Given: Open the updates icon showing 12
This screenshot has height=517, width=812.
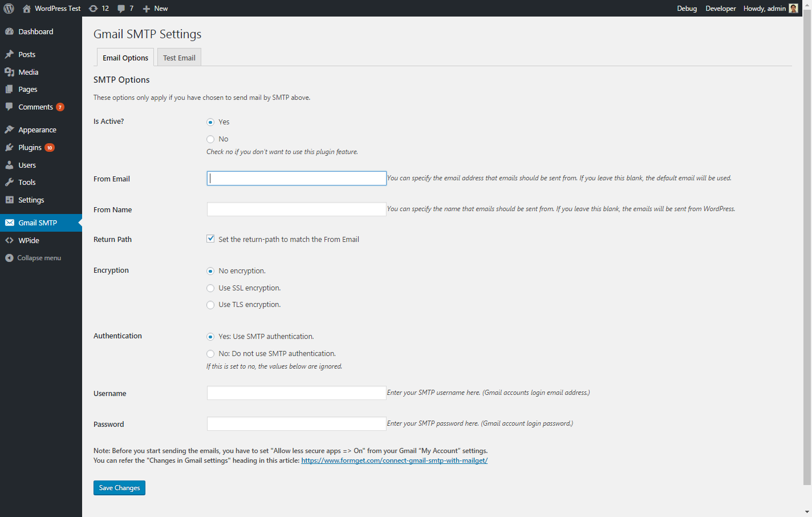Looking at the screenshot, I should click(x=94, y=9).
